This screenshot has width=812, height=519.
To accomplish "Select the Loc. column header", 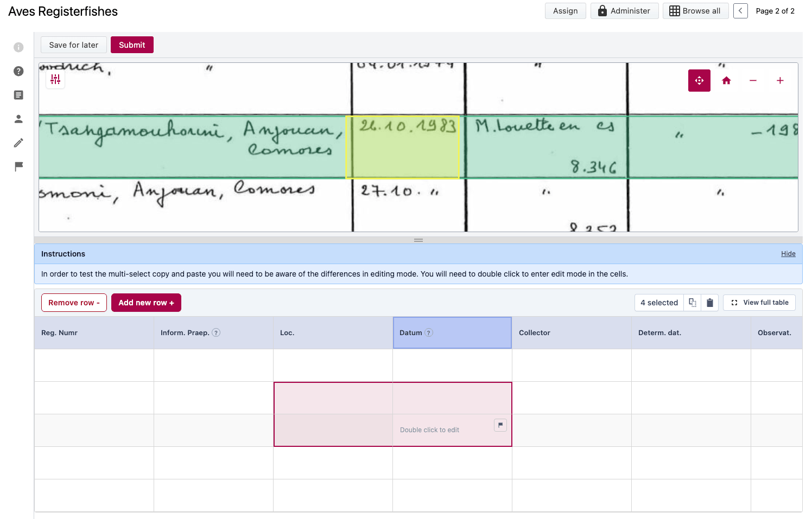I will pyautogui.click(x=333, y=332).
